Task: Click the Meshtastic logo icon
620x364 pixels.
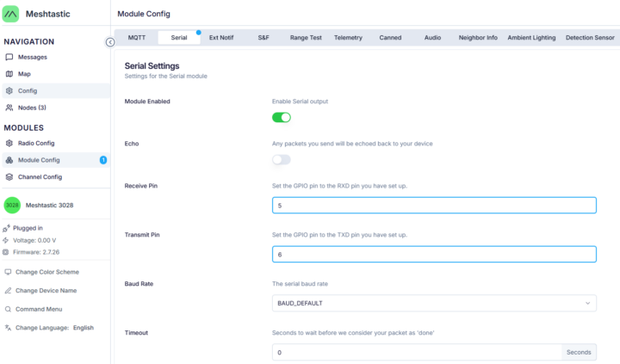Action: coord(10,14)
